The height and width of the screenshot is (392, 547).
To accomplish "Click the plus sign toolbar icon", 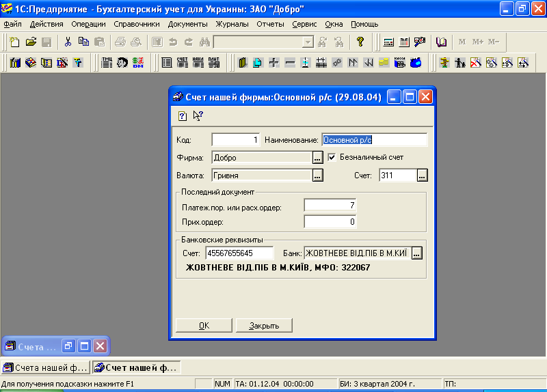I will point(274,63).
